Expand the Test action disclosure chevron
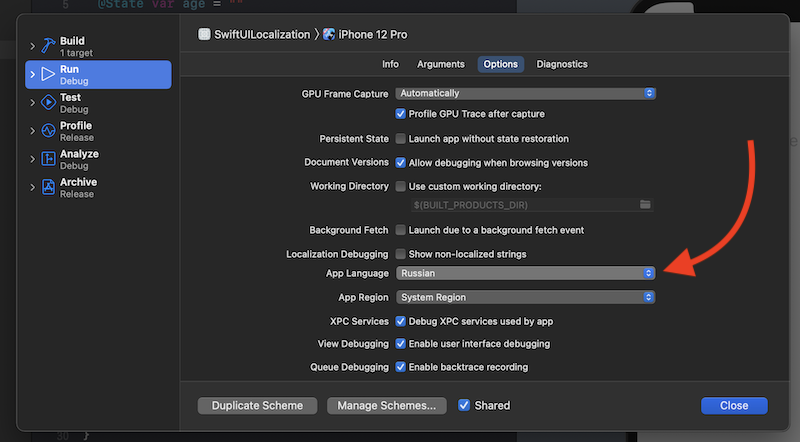The width and height of the screenshot is (800, 442). point(33,103)
